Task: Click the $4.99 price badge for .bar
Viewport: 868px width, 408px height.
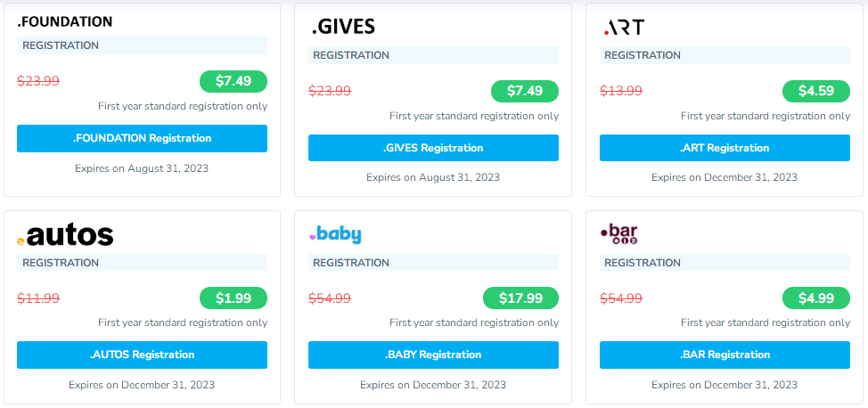Action: tap(816, 298)
